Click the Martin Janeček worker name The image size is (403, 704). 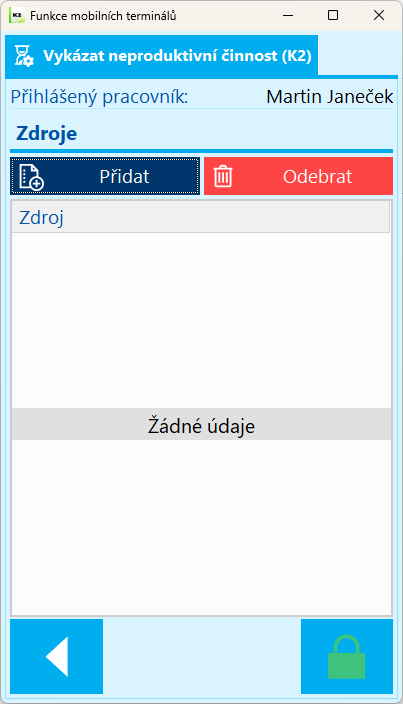click(330, 97)
